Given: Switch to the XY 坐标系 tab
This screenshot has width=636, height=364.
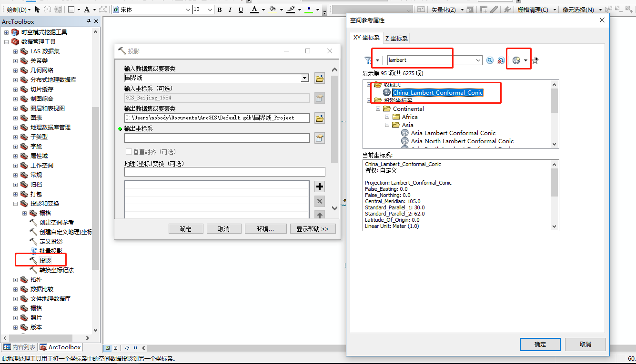Looking at the screenshot, I should 366,38.
